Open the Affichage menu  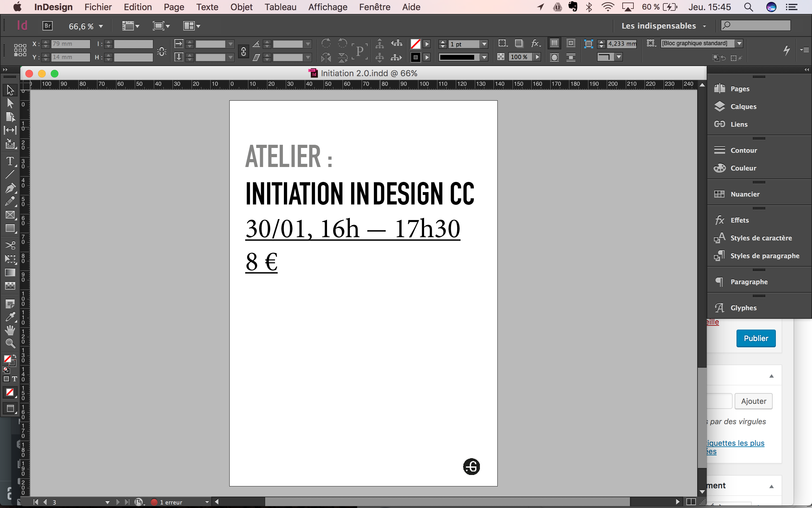(328, 7)
